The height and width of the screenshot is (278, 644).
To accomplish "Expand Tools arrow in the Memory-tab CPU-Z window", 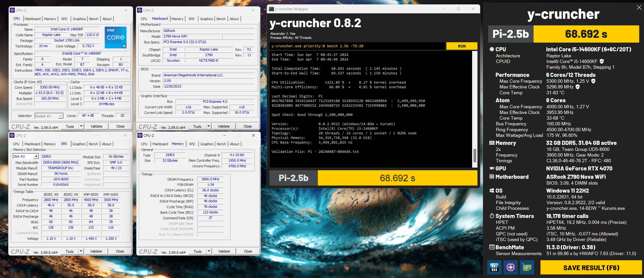I will (x=209, y=251).
